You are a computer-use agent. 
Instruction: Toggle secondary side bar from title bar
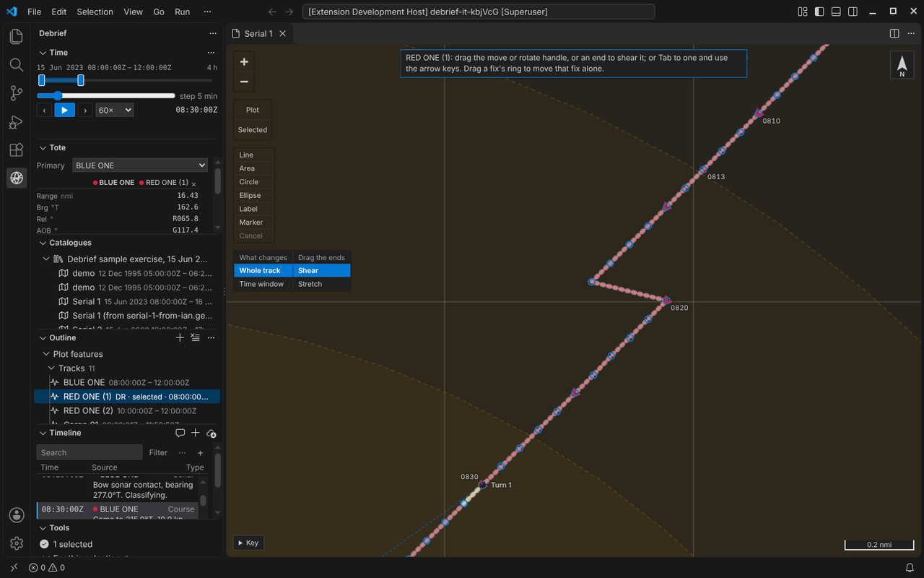pos(851,12)
